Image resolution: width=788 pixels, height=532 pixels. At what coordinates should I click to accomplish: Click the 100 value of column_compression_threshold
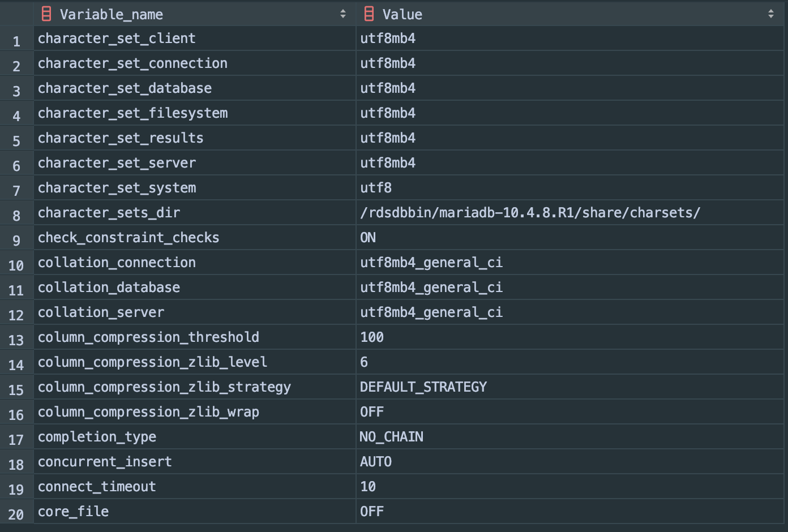point(372,337)
